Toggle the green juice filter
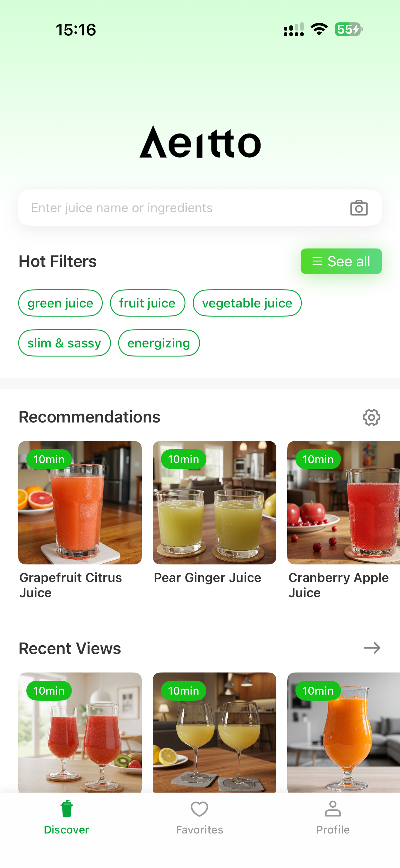Image resolution: width=400 pixels, height=868 pixels. pos(60,303)
